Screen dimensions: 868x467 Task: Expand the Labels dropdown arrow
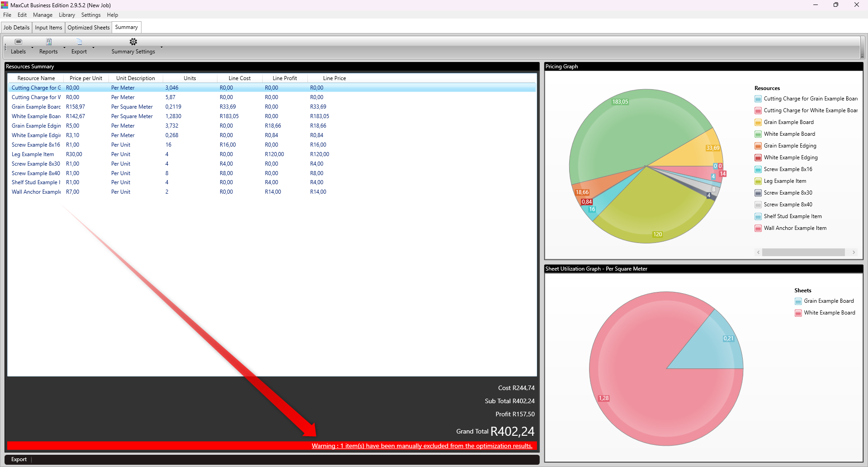tap(32, 48)
